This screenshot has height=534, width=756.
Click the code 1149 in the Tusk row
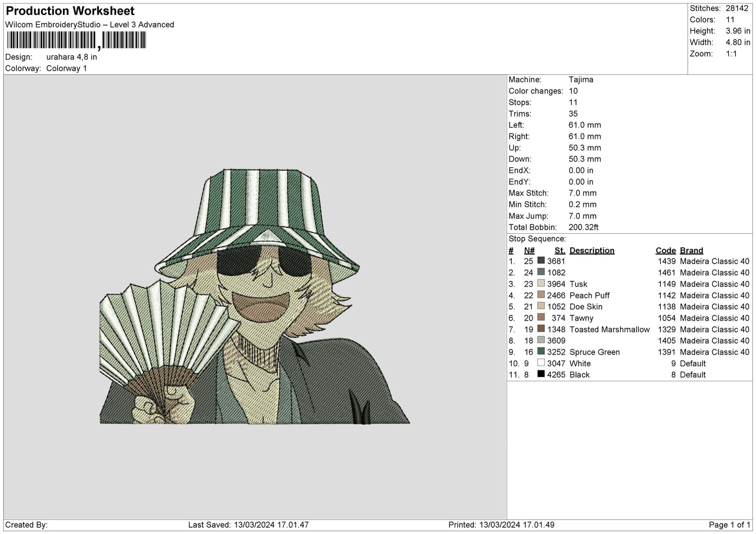[667, 284]
